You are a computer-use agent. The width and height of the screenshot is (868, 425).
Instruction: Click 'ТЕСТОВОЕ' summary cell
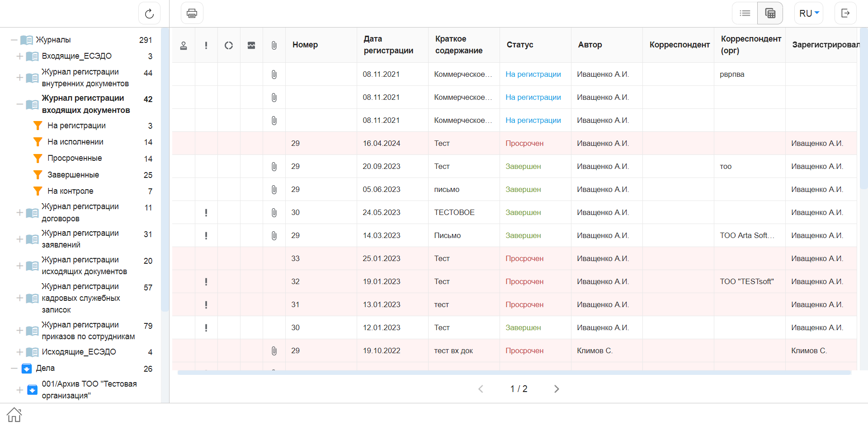[x=454, y=213]
